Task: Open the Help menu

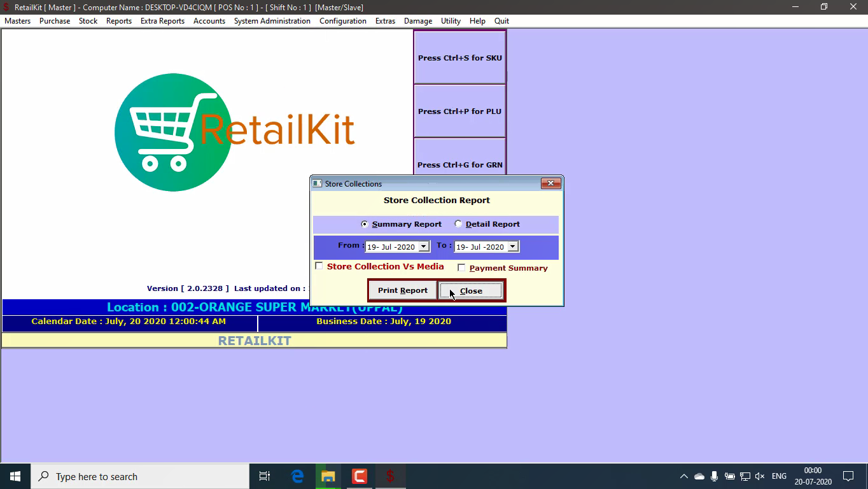Action: click(477, 21)
